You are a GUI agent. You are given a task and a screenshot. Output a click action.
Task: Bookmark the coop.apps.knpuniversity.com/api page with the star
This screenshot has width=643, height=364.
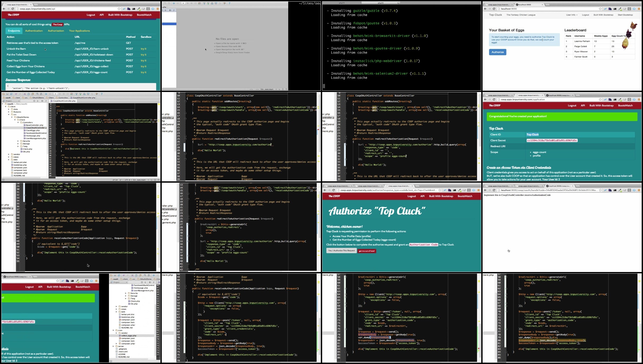tap(119, 9)
